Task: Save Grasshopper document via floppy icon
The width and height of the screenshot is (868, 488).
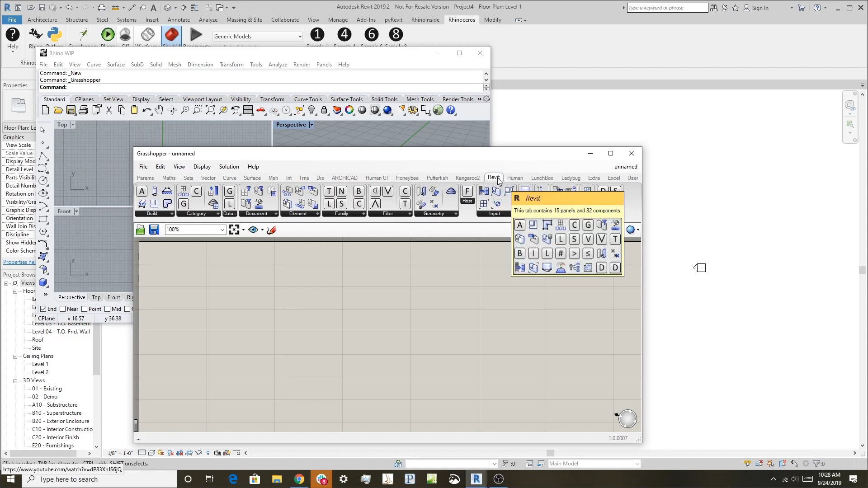Action: tap(154, 230)
